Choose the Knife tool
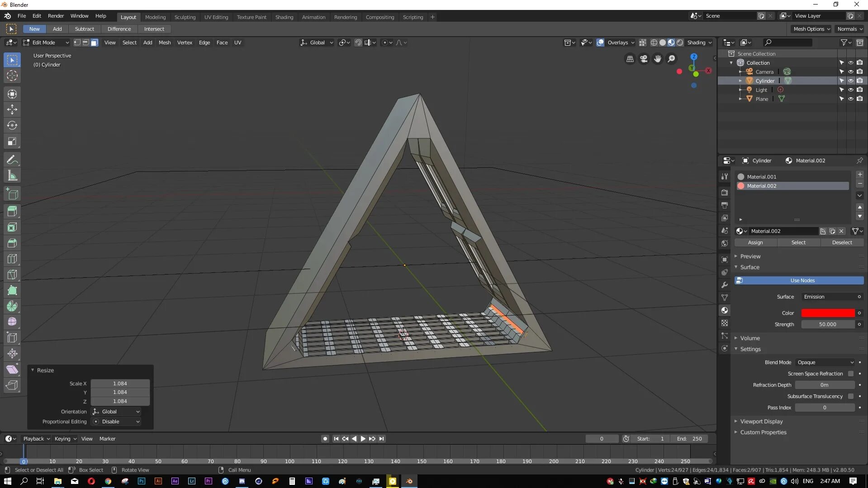 coord(12,275)
